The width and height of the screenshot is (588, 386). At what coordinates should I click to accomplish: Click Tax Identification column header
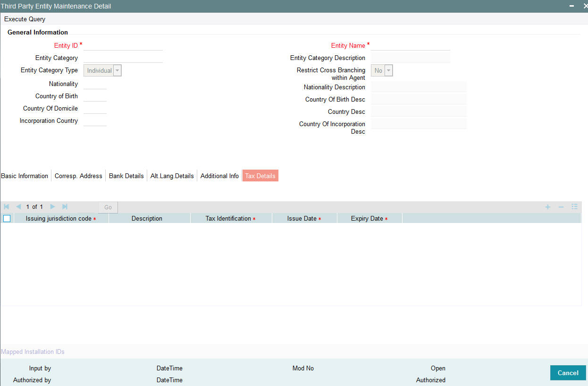pyautogui.click(x=231, y=219)
